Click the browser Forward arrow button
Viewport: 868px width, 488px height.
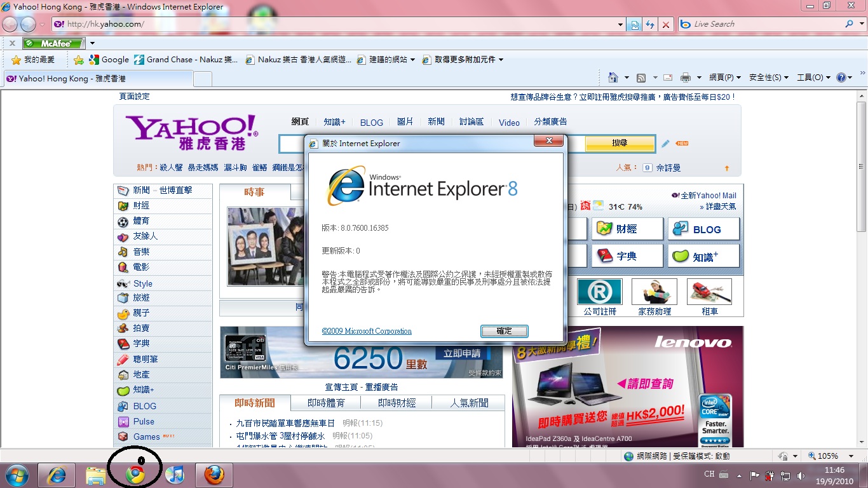tap(28, 24)
